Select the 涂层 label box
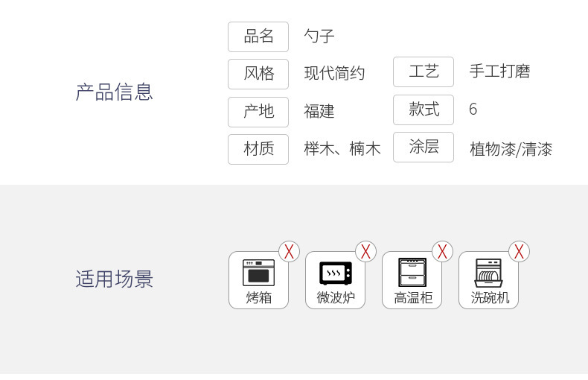 coord(424,147)
